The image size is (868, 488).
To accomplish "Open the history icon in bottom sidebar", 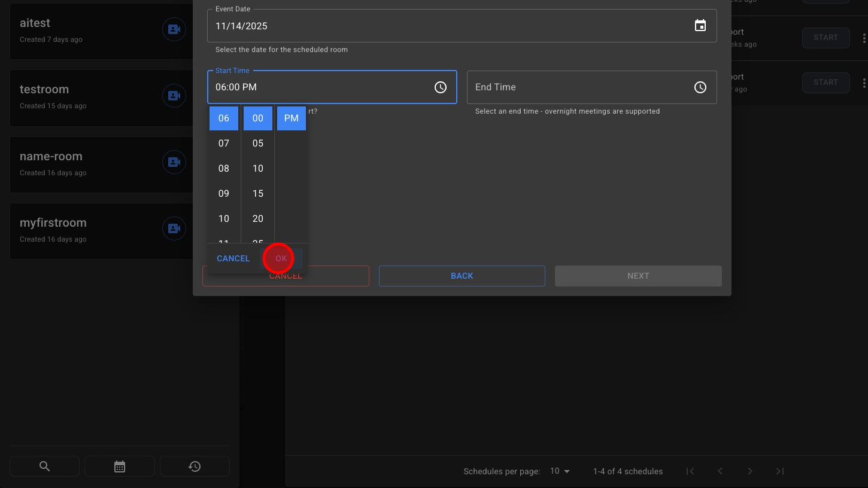I will tap(195, 466).
